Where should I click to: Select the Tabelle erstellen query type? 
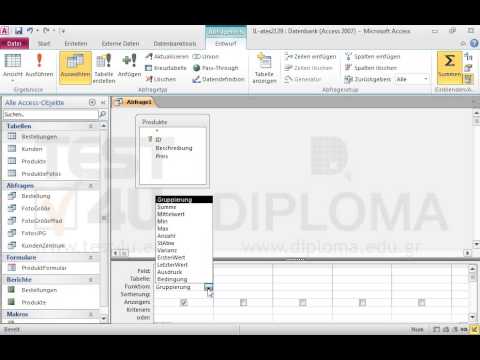[104, 68]
